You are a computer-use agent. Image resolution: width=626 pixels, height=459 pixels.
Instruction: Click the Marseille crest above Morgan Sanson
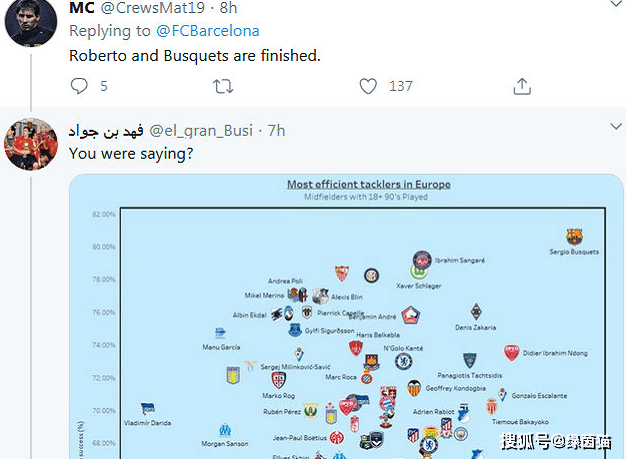click(x=225, y=430)
